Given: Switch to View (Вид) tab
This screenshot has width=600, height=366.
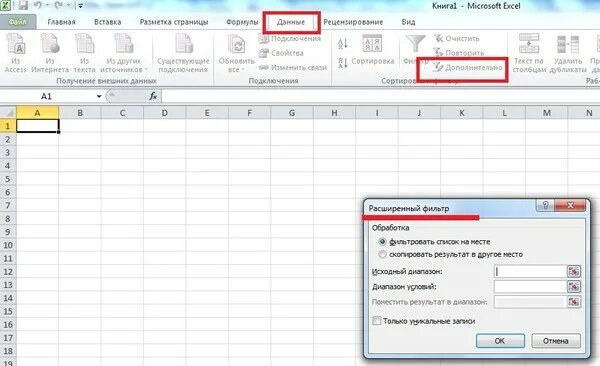Looking at the screenshot, I should click(408, 22).
